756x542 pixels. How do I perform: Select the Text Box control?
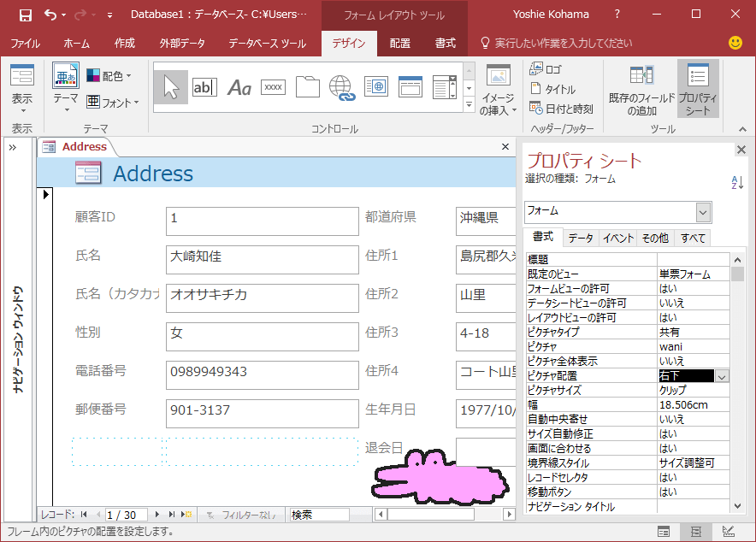(204, 87)
